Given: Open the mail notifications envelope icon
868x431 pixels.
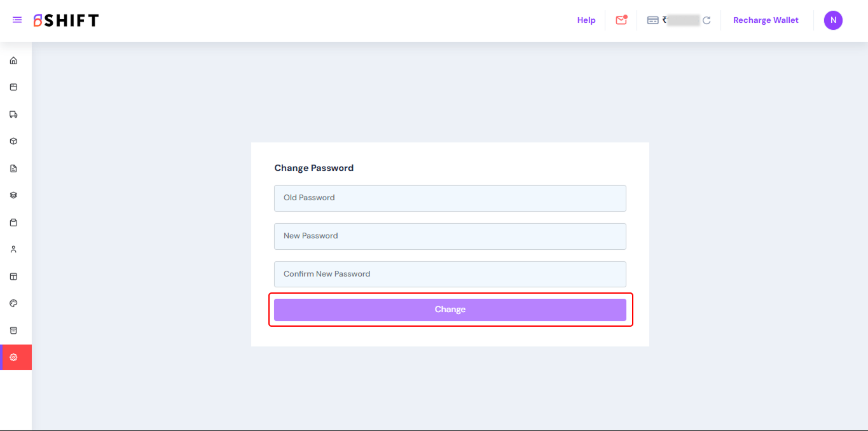Looking at the screenshot, I should coord(621,20).
